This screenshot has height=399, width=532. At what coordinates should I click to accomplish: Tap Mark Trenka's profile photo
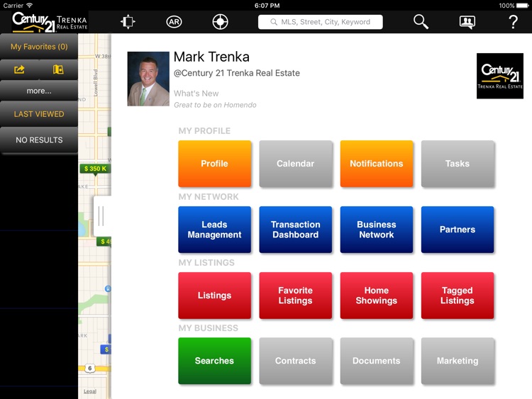pyautogui.click(x=148, y=79)
